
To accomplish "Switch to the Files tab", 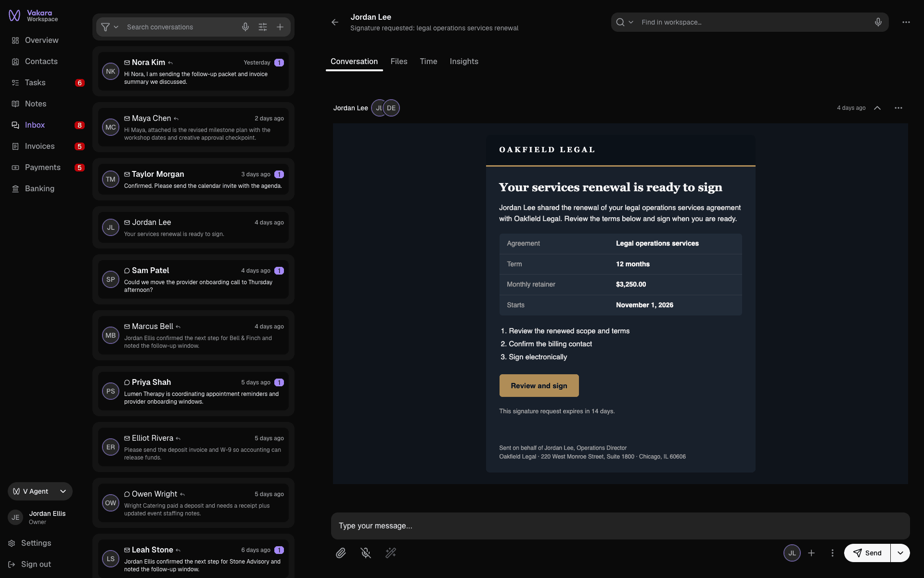I will (x=399, y=62).
